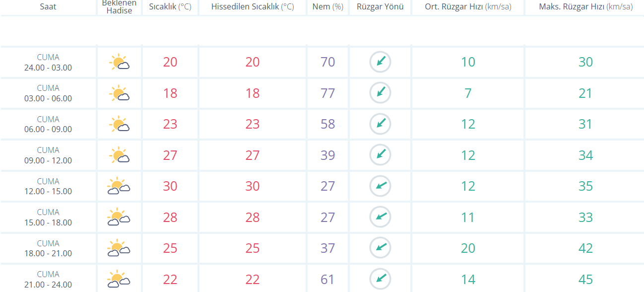Screen dimensions: 644x292
Task: Click max wind speed value 34
Action: tap(586, 155)
